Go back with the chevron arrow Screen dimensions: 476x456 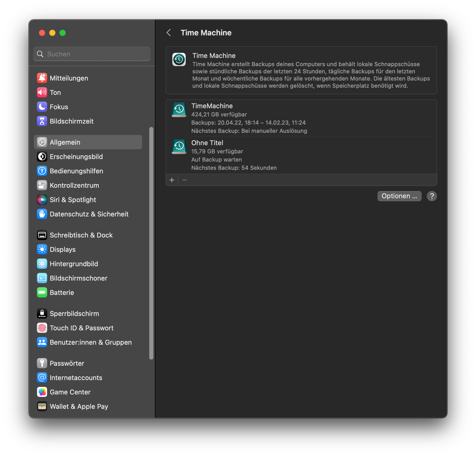click(169, 33)
